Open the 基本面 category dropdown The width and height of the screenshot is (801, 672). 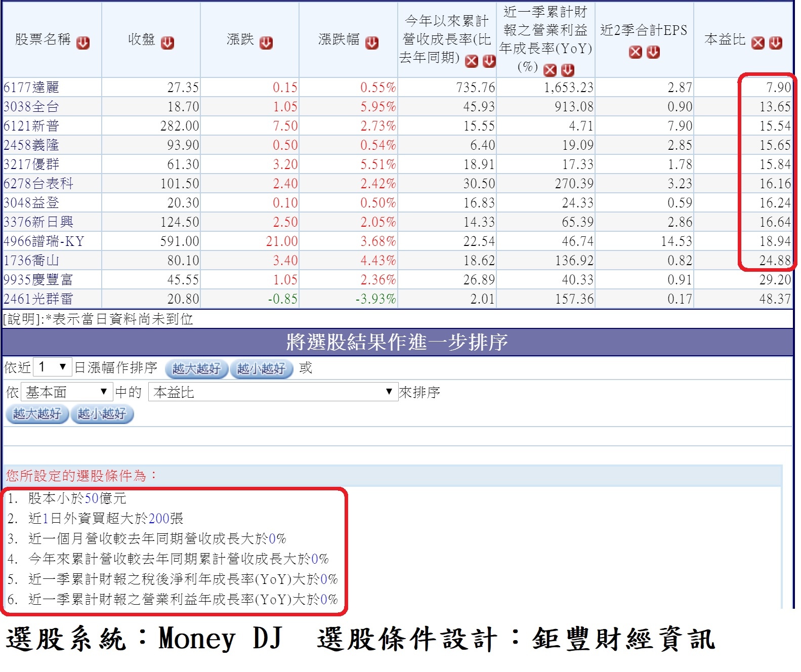(66, 392)
